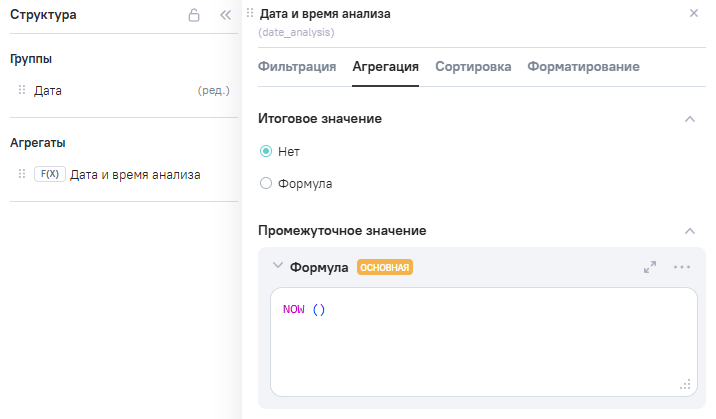Close the Дата и время анализа panel
This screenshot has width=716, height=419.
(694, 14)
